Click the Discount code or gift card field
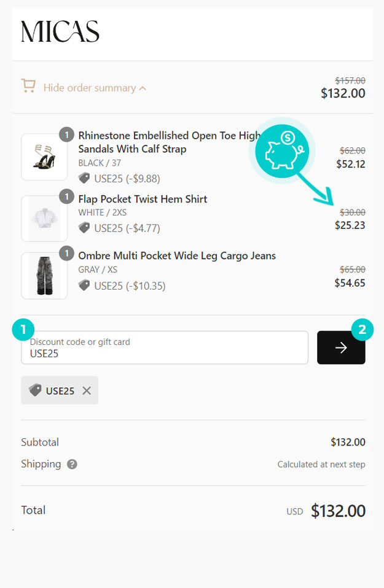The width and height of the screenshot is (384, 588). coord(165,348)
